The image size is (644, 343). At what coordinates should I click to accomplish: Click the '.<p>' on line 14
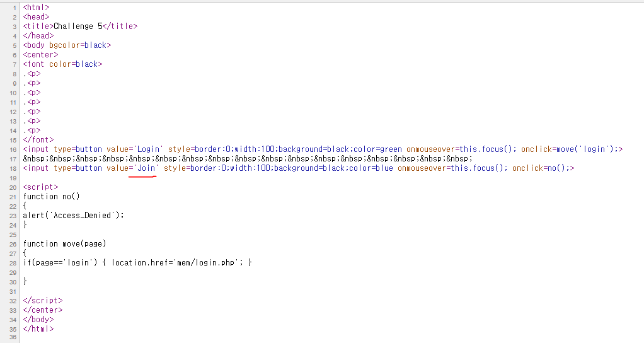point(32,131)
